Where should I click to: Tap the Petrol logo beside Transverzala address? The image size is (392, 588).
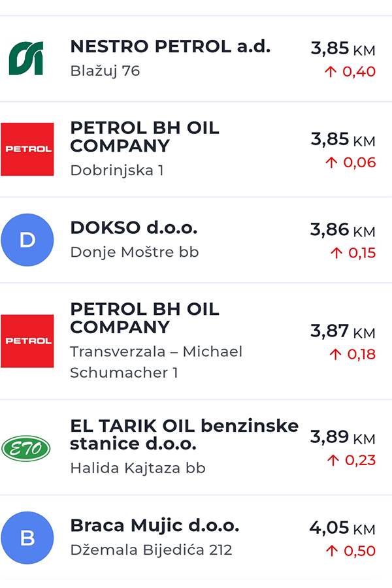[27, 341]
